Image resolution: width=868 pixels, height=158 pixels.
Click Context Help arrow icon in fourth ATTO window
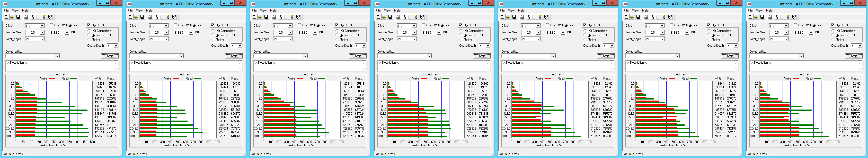(422, 17)
